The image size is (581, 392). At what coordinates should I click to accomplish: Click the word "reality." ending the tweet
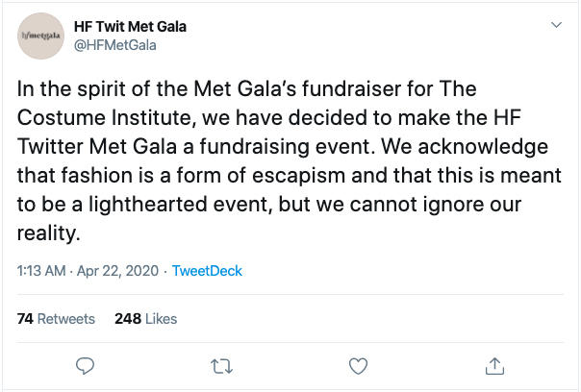pyautogui.click(x=45, y=233)
